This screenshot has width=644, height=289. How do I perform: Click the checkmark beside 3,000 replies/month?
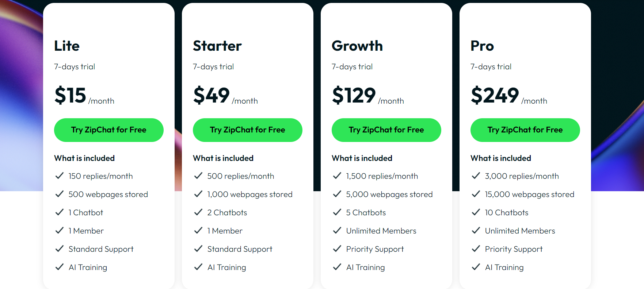pos(476,176)
